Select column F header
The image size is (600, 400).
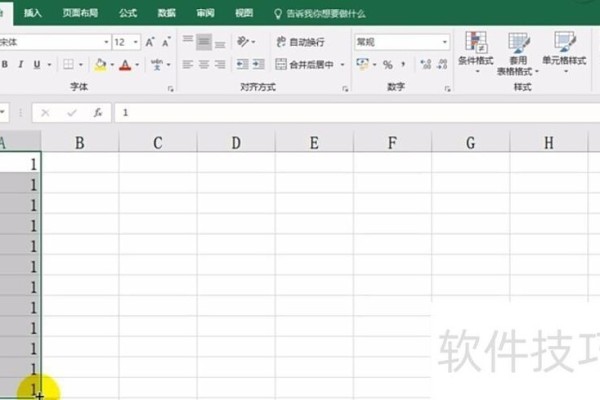click(x=392, y=143)
